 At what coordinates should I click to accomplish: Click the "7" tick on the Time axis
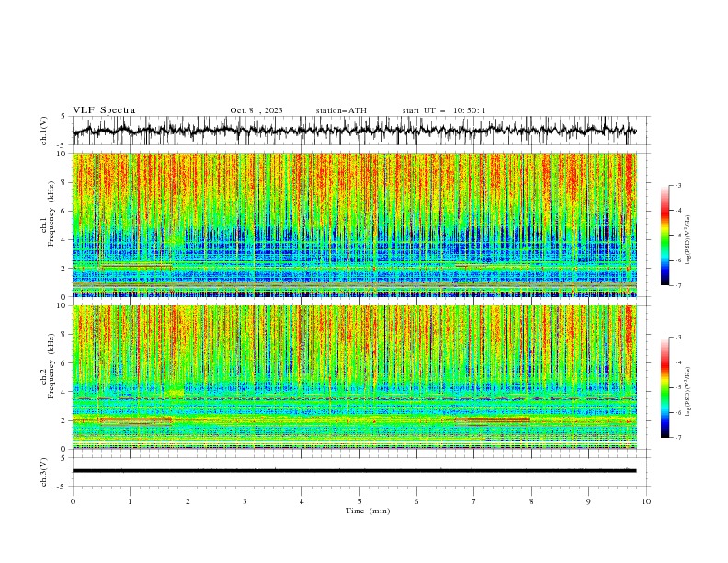474,501
